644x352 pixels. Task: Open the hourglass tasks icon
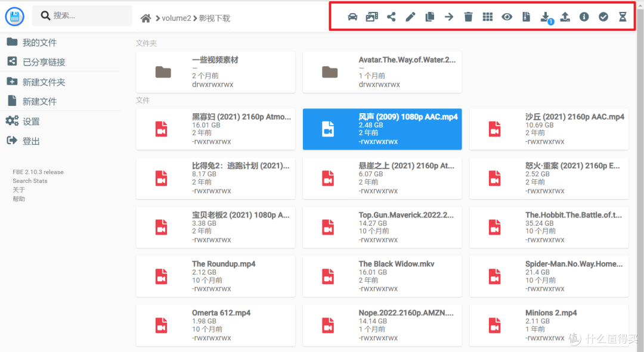pos(623,17)
